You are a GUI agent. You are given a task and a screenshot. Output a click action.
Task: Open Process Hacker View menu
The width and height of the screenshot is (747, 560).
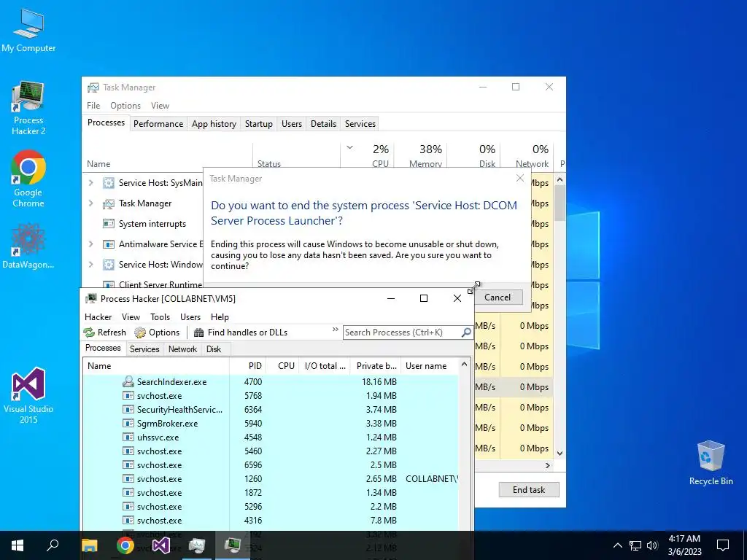click(x=131, y=317)
